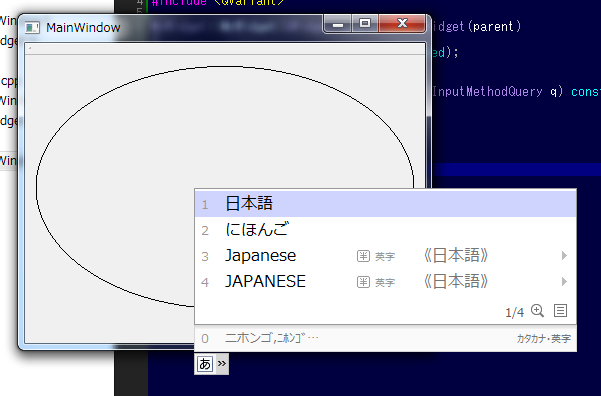Screen dimensions: 601x396
Task: Click the MainWindow application icon
Action: [x=32, y=28]
